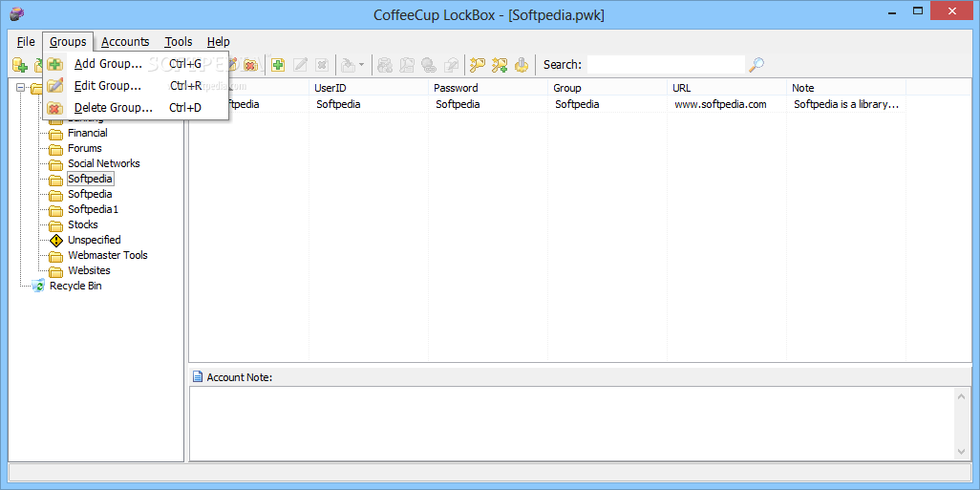Click the CoffeeCup LockBox title bar icon
This screenshot has width=980, height=490.
[x=18, y=14]
